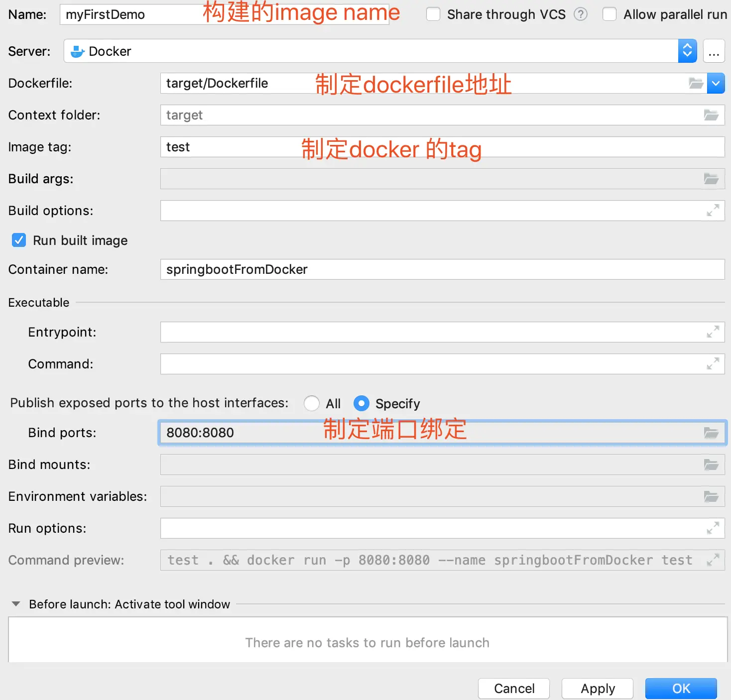Open Bind mounts editor folder icon
The image size is (731, 700).
pos(711,465)
